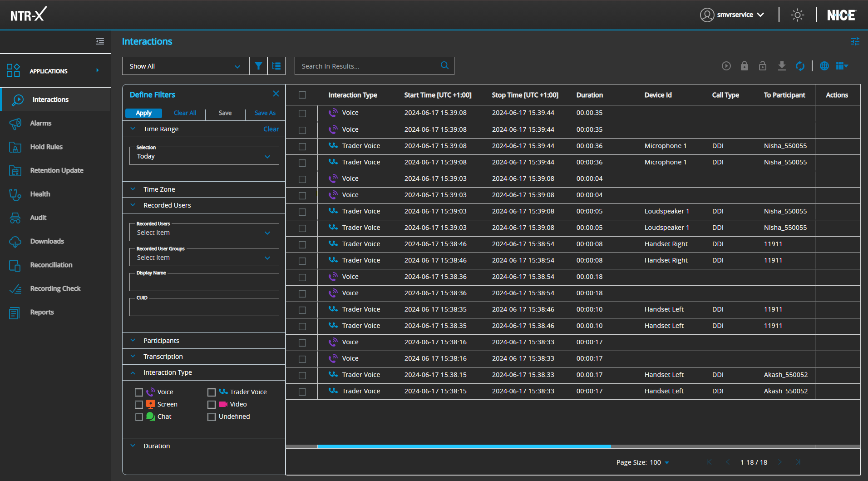Screen dimensions: 868x481
Task: Open the column chooser icon
Action: [x=842, y=66]
